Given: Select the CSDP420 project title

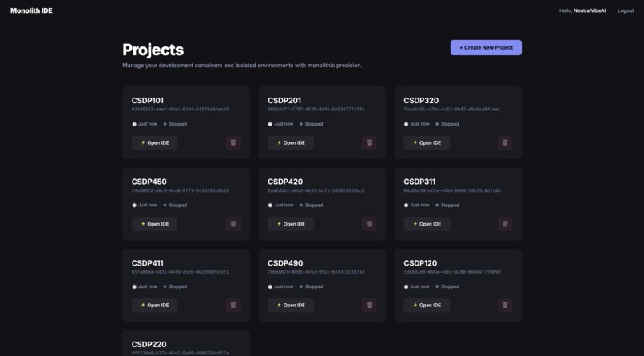Looking at the screenshot, I should click(x=285, y=182).
